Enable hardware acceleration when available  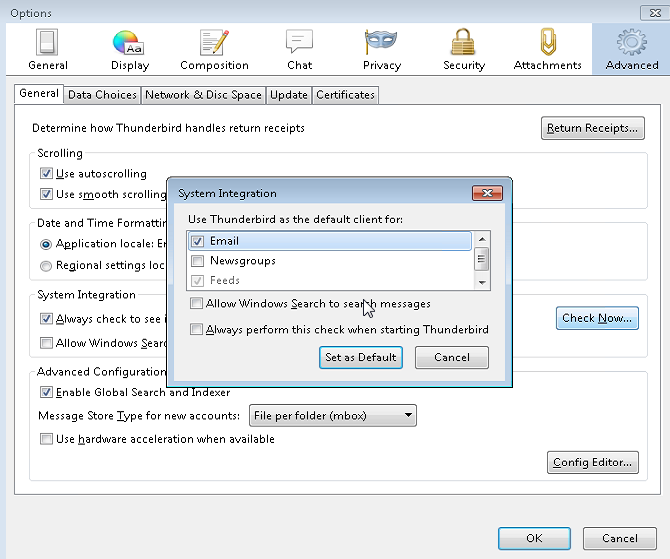pos(46,439)
